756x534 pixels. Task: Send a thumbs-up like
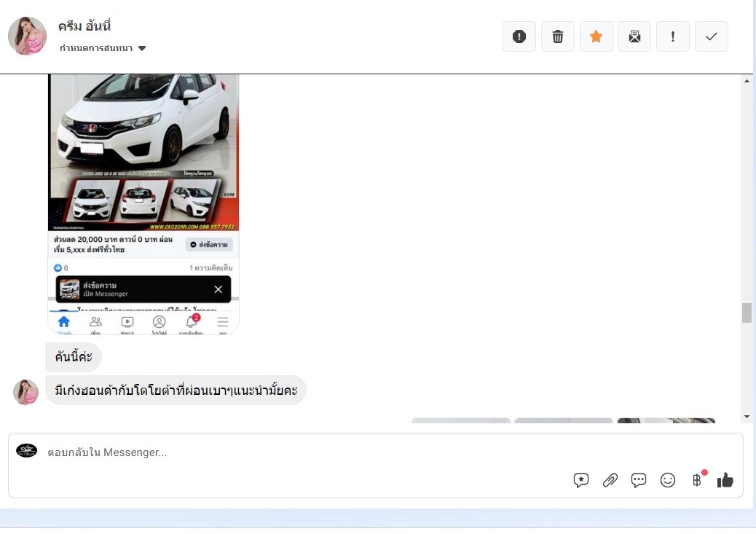[725, 480]
